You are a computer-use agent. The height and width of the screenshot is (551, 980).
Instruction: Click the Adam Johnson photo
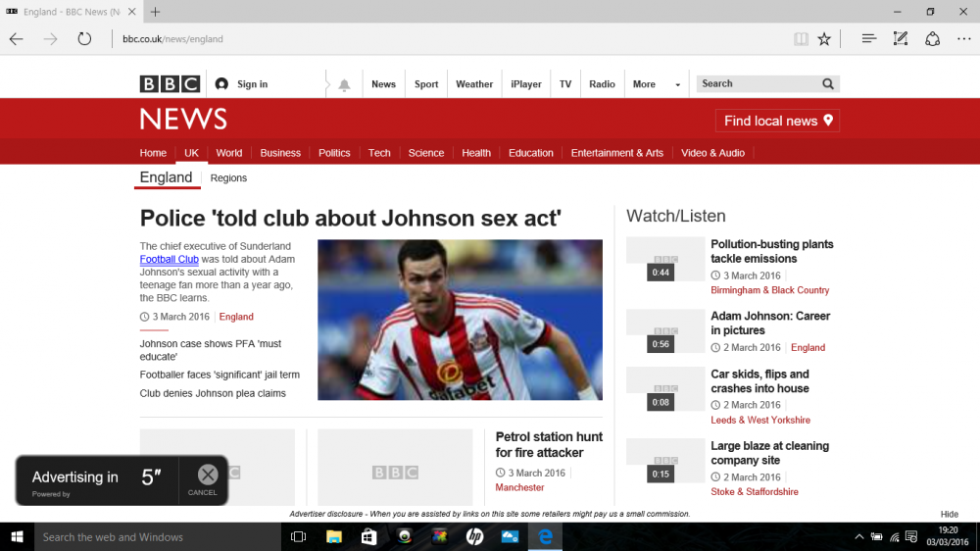point(460,320)
